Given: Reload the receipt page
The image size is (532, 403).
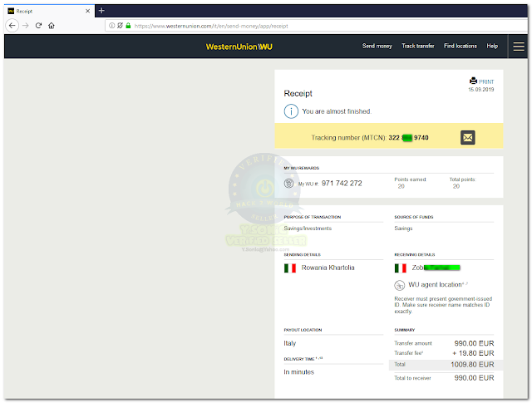Looking at the screenshot, I should (38, 26).
